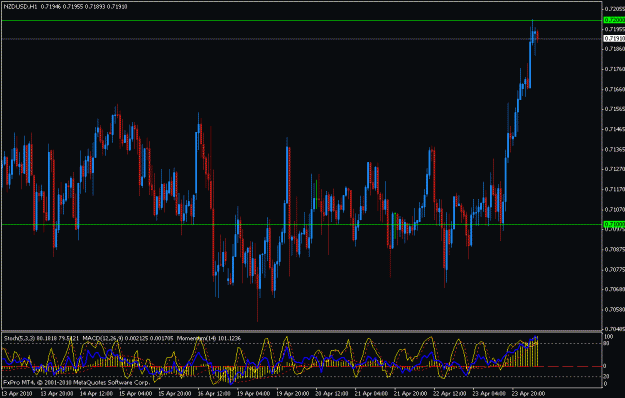Screen dimensions: 625x398
Task: Click the 14 Apr 12:00 time label
Action: click(x=96, y=394)
